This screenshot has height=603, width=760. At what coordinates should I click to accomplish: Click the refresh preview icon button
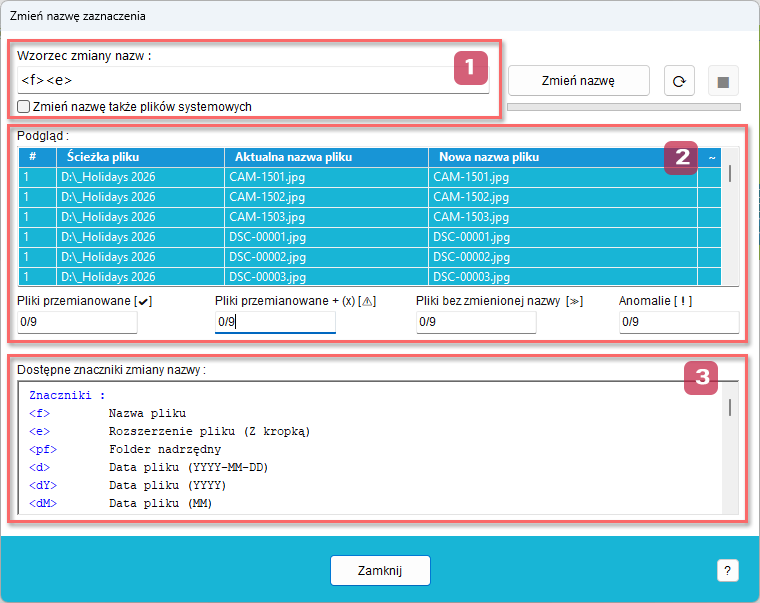tap(679, 81)
